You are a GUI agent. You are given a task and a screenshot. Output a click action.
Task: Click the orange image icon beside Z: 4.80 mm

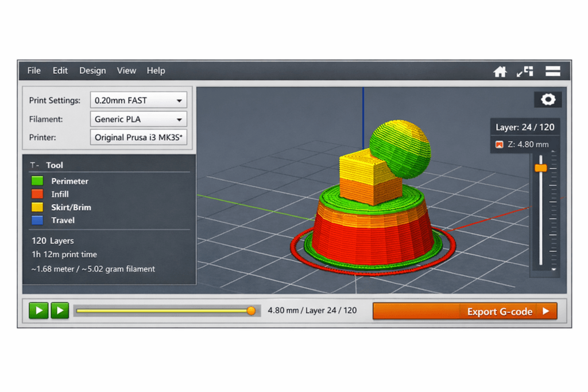pos(498,144)
